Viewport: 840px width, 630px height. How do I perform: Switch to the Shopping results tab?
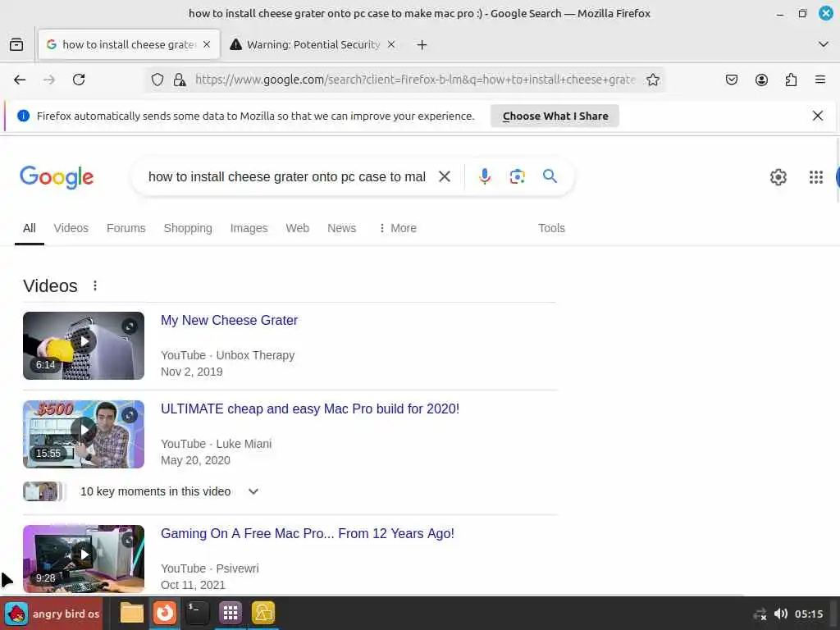click(188, 228)
